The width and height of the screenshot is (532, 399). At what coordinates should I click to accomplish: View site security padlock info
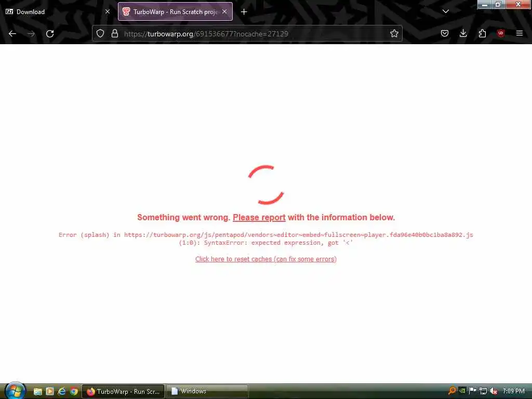click(x=115, y=33)
